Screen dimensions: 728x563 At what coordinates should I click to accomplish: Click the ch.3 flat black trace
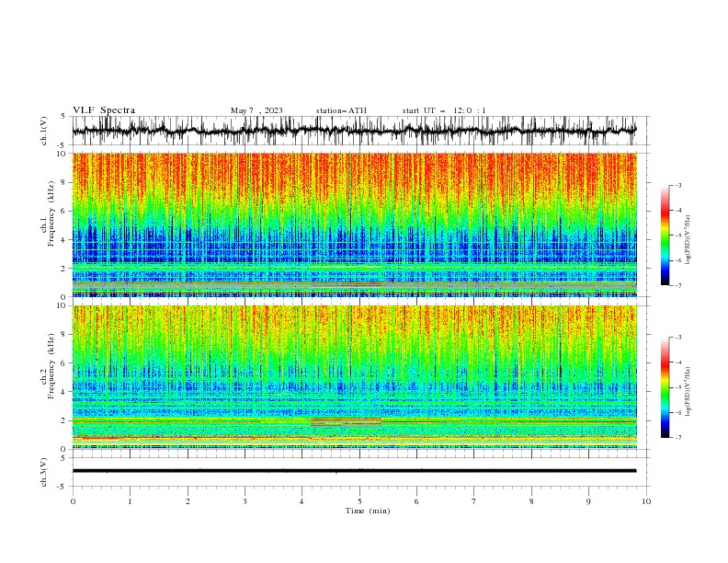354,471
